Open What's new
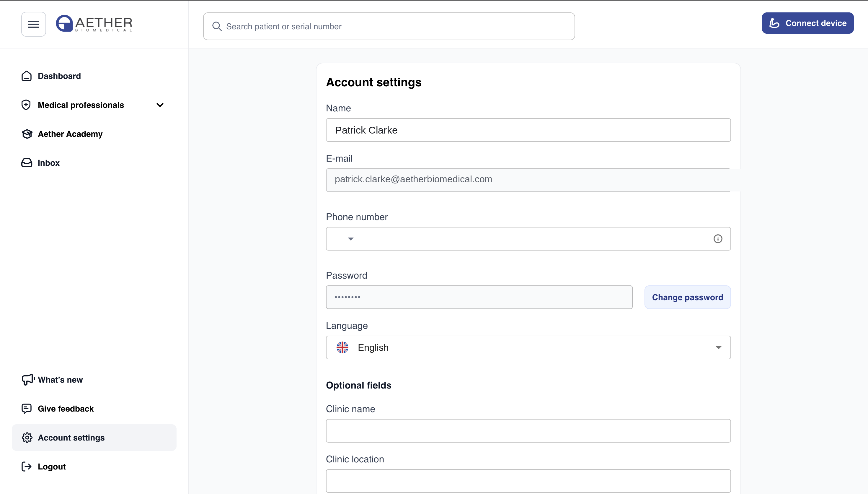 point(94,380)
